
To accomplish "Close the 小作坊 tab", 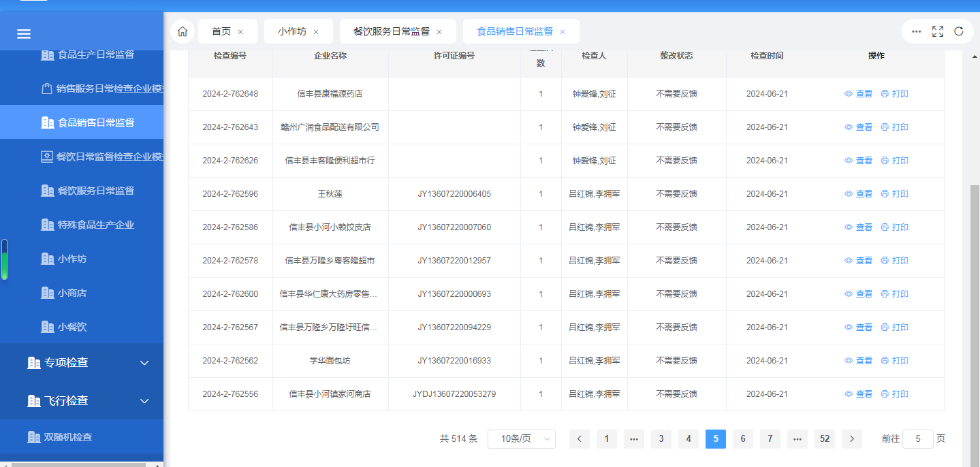I will 317,32.
